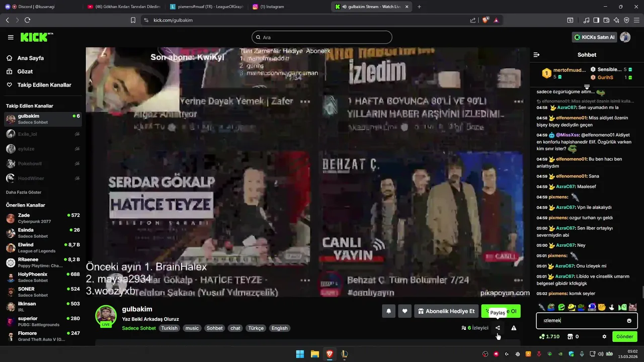This screenshot has width=644, height=362.
Task: Open followed channel Exile_lol
Action: click(x=43, y=134)
